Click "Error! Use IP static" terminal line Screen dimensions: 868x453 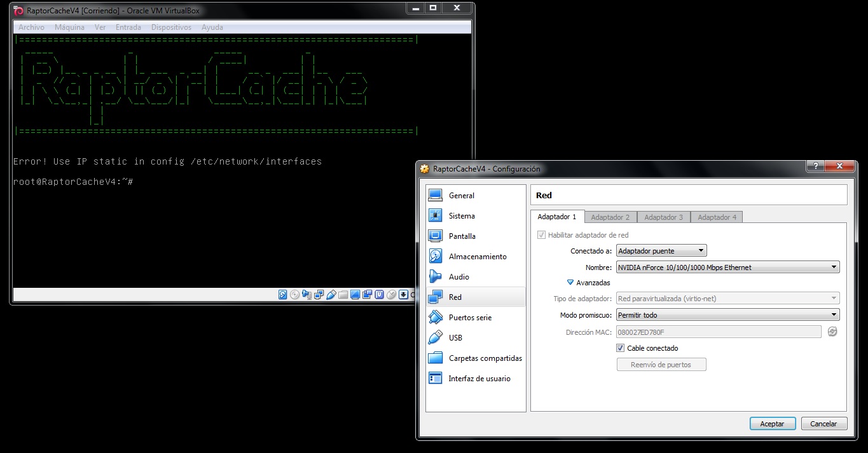coord(167,161)
